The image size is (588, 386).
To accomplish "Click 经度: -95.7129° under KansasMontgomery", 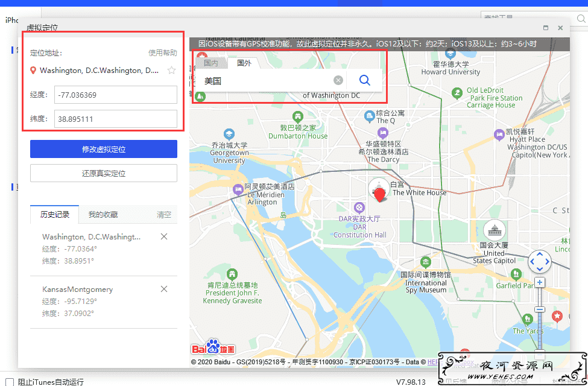I will coord(70,301).
